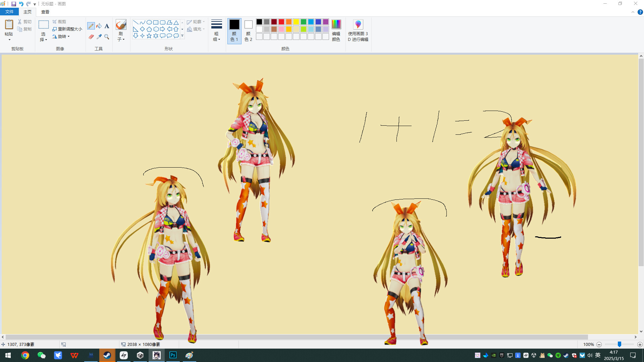Switch to the View tab
644x362 pixels.
point(45,12)
